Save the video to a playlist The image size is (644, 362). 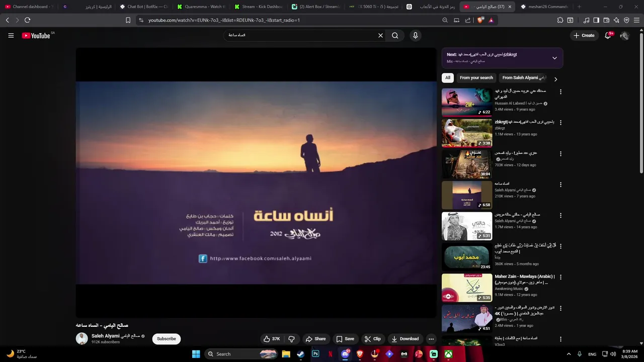(345, 339)
